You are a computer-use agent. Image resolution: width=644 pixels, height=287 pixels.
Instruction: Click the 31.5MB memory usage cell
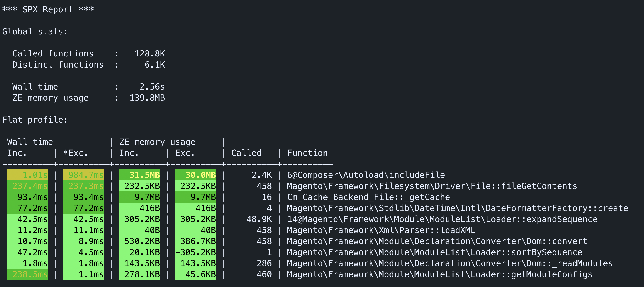(x=140, y=175)
